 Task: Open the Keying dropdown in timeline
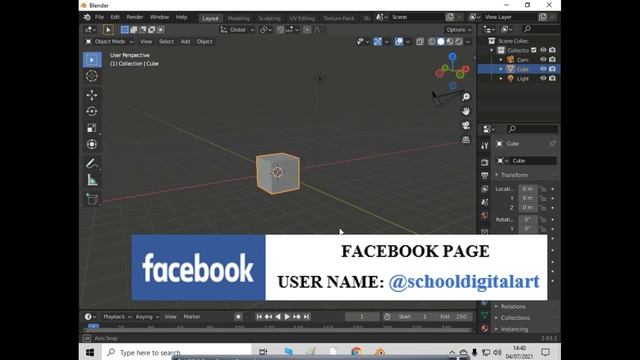click(147, 317)
